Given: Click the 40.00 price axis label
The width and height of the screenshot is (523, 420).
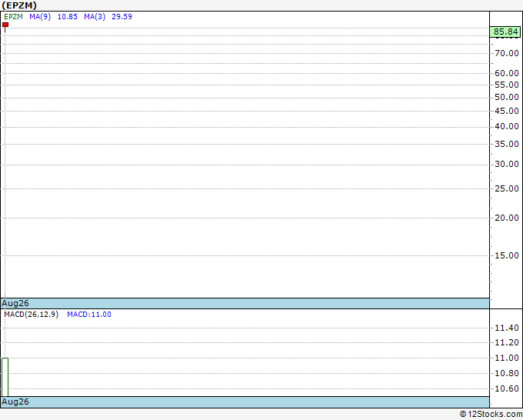Looking at the screenshot, I should click(507, 126).
